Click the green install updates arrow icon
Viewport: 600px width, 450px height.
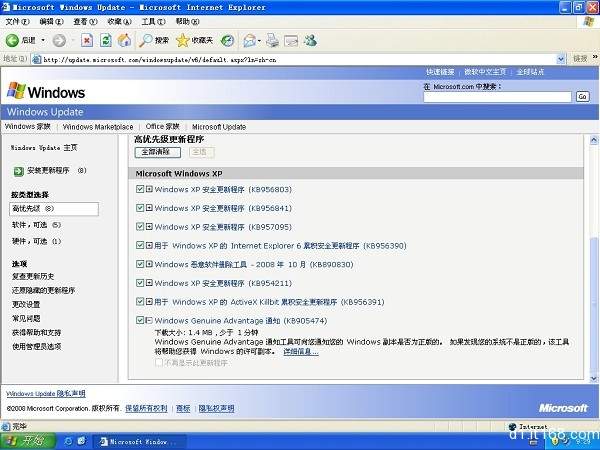(18, 171)
